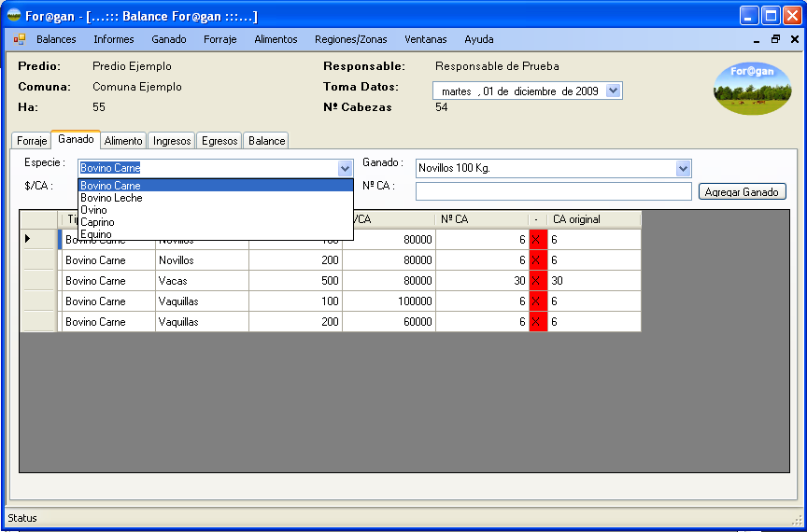807x532 pixels.
Task: Click the For@gan logo image
Action: 752,89
